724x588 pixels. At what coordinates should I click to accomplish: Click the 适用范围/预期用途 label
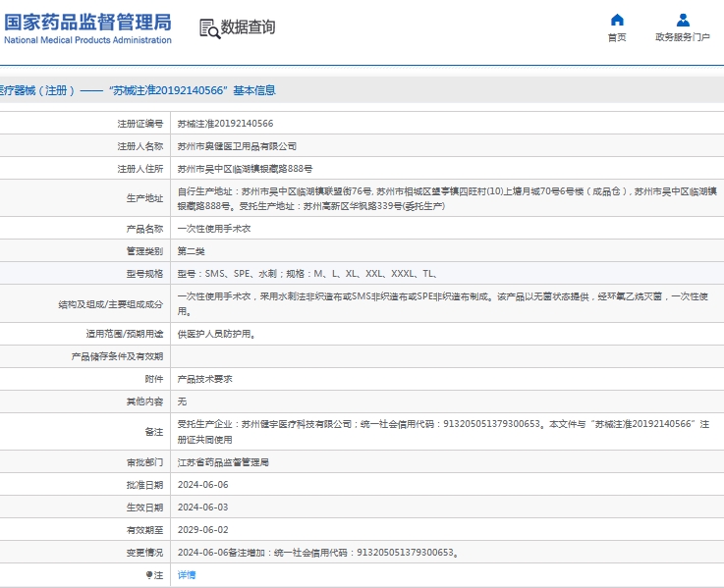[x=125, y=334]
